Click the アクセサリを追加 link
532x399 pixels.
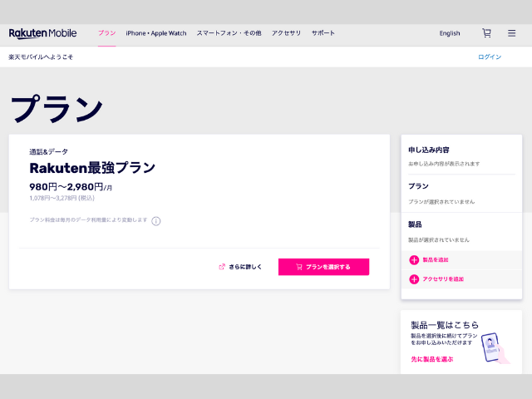click(x=443, y=279)
